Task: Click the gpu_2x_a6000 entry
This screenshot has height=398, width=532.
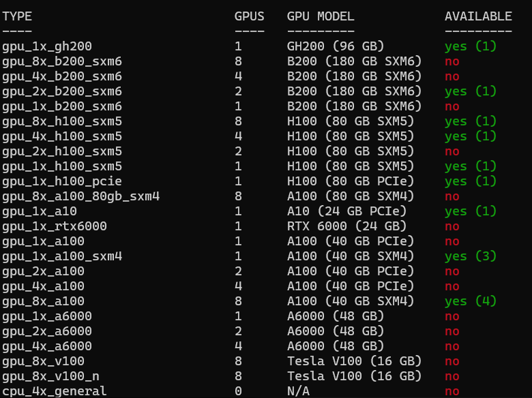Action: pos(47,331)
